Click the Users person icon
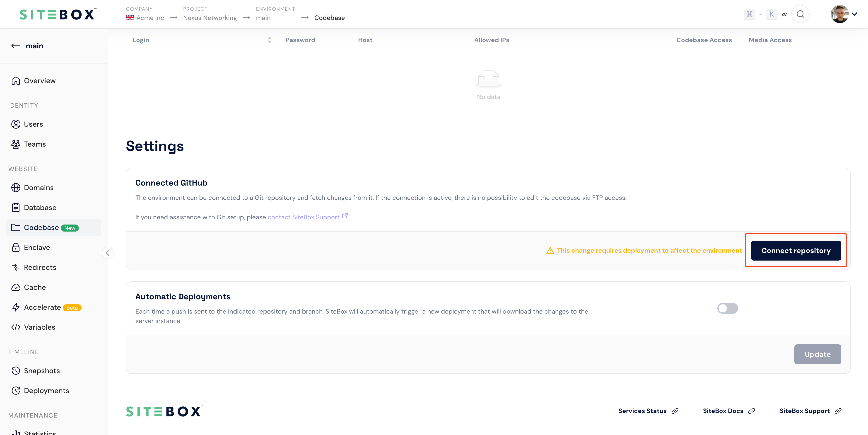 click(16, 124)
